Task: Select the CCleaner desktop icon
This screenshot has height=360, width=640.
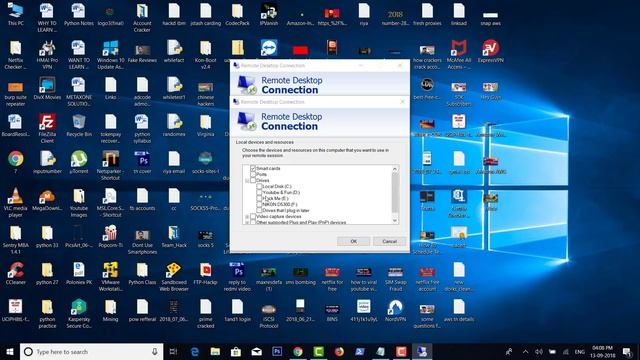Action: coord(16,273)
